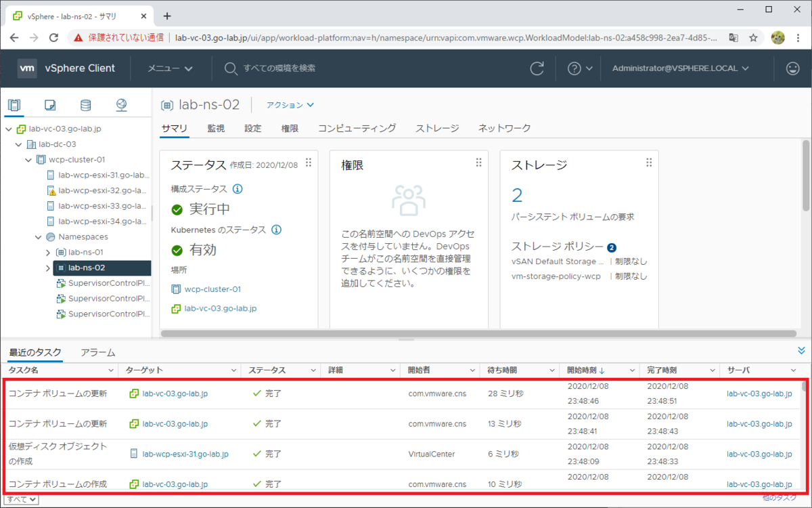Image resolution: width=812 pixels, height=508 pixels.
Task: Click the refresh icon in header
Action: coord(537,68)
